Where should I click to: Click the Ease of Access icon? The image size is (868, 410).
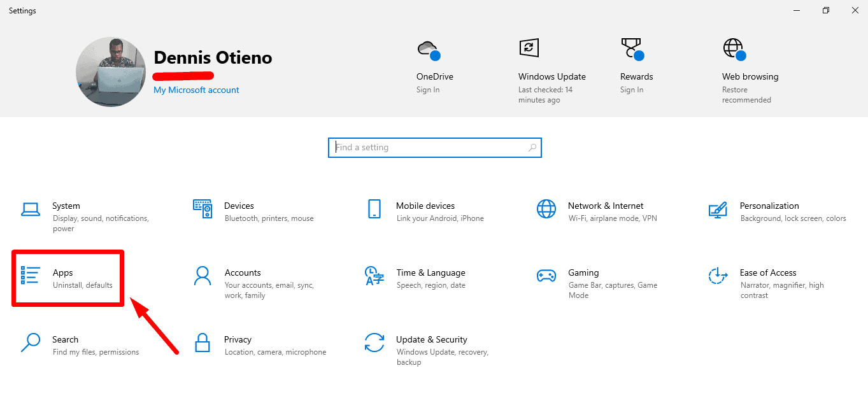coord(718,276)
